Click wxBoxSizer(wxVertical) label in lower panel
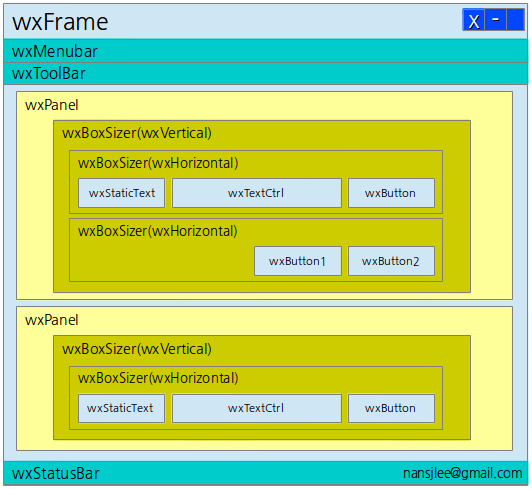The width and height of the screenshot is (532, 490). pos(137,349)
